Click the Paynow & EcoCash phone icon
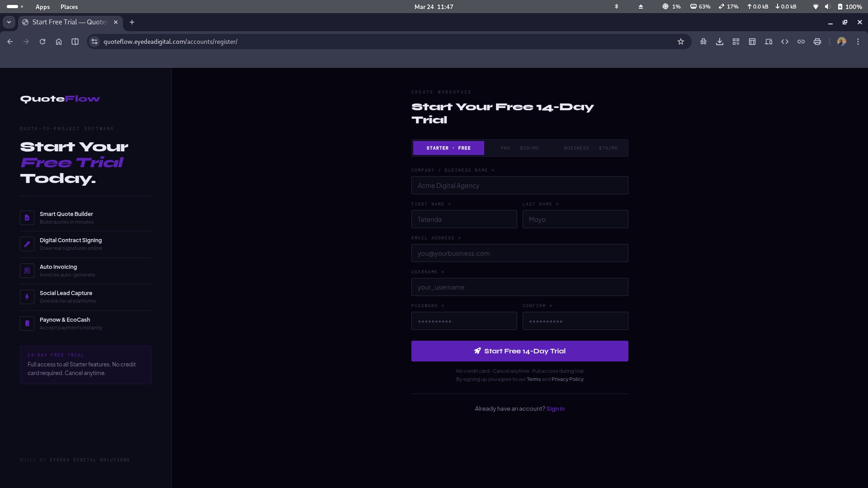The width and height of the screenshot is (868, 488). point(27,324)
